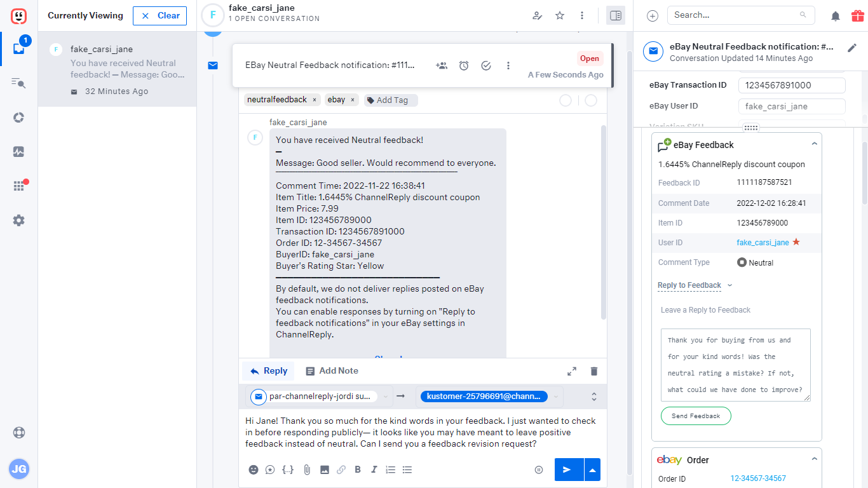Click the pause circle icon near send

pyautogui.click(x=539, y=470)
